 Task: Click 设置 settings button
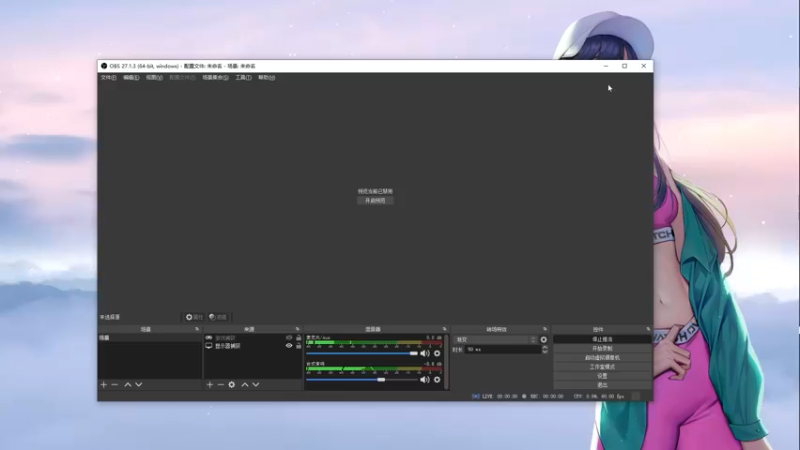click(603, 376)
